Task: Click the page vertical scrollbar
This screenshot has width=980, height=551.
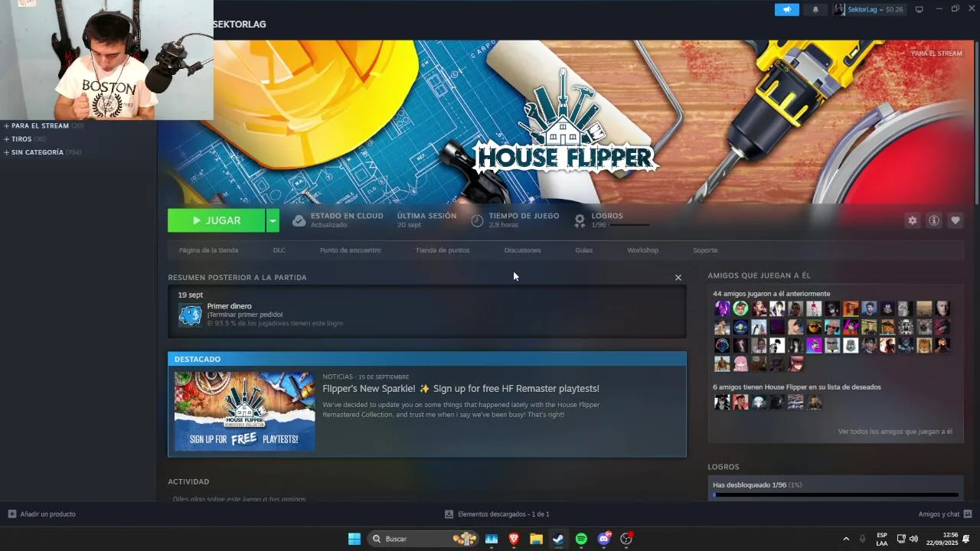Action: (977, 122)
